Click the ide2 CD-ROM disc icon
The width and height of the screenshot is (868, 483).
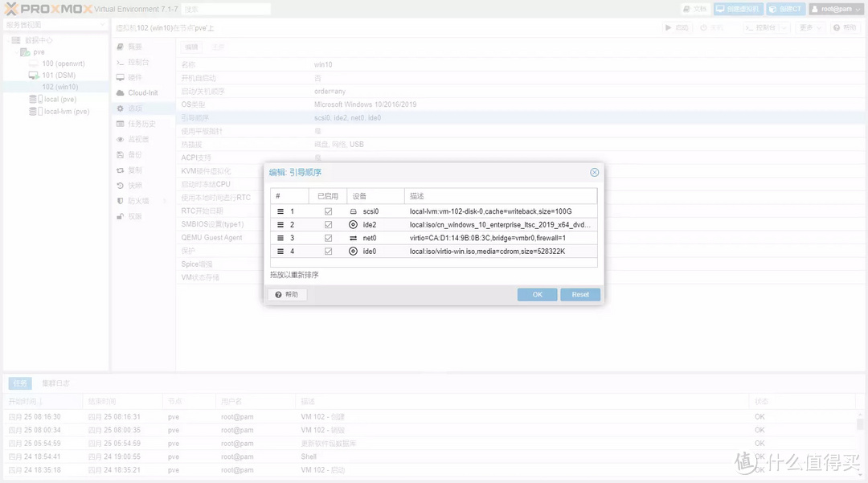tap(353, 225)
